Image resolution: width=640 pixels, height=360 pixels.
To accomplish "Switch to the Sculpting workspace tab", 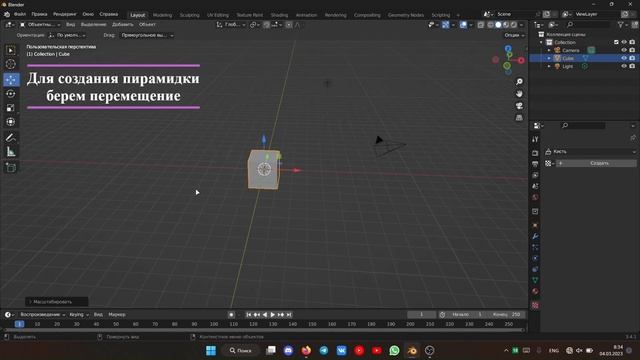I will point(189,15).
